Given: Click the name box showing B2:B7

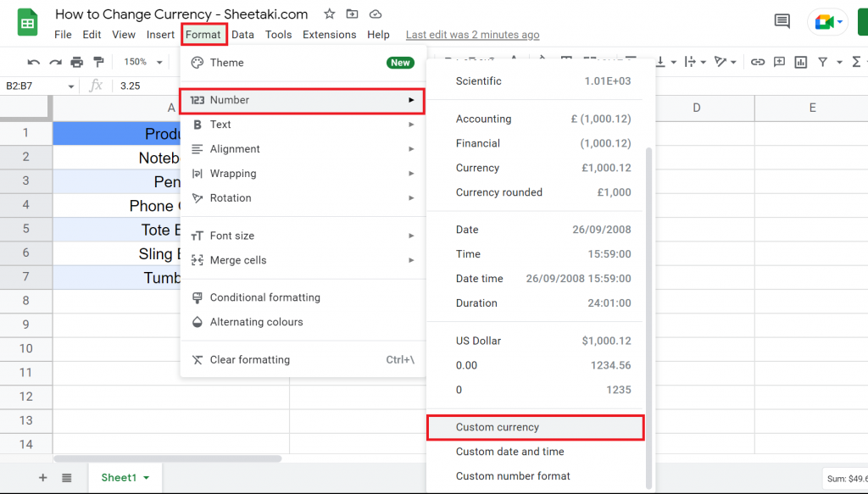Looking at the screenshot, I should (28, 86).
